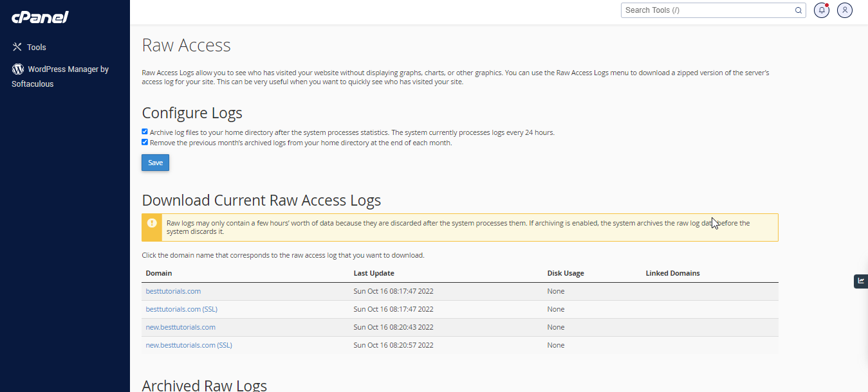
Task: Click the search magnifier icon
Action: [799, 10]
